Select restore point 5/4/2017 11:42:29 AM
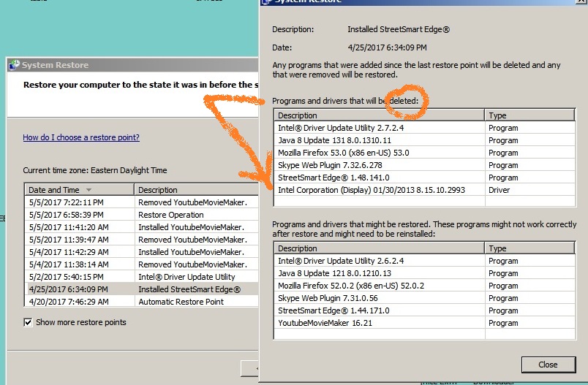588x385 pixels. click(x=141, y=251)
